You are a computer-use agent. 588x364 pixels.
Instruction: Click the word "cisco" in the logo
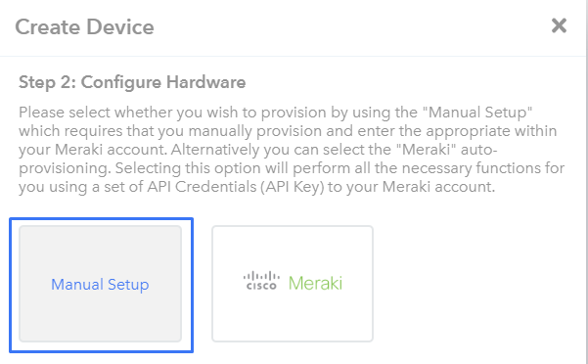coord(261,287)
